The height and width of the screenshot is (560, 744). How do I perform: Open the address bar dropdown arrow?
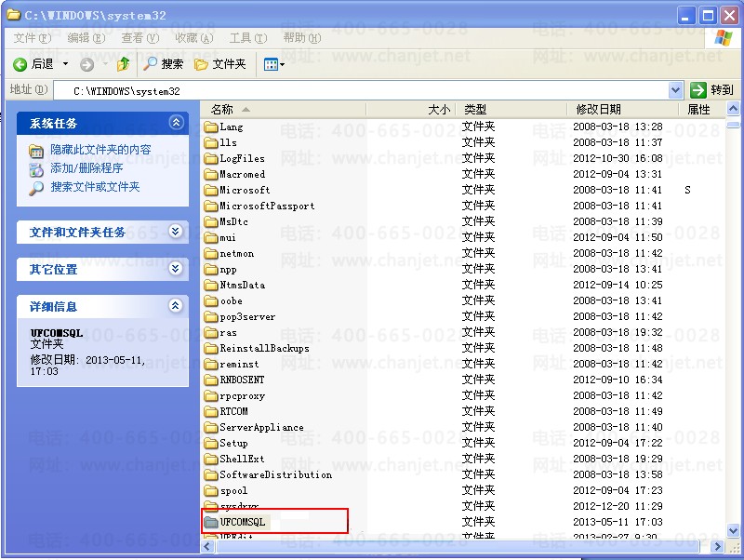point(676,89)
